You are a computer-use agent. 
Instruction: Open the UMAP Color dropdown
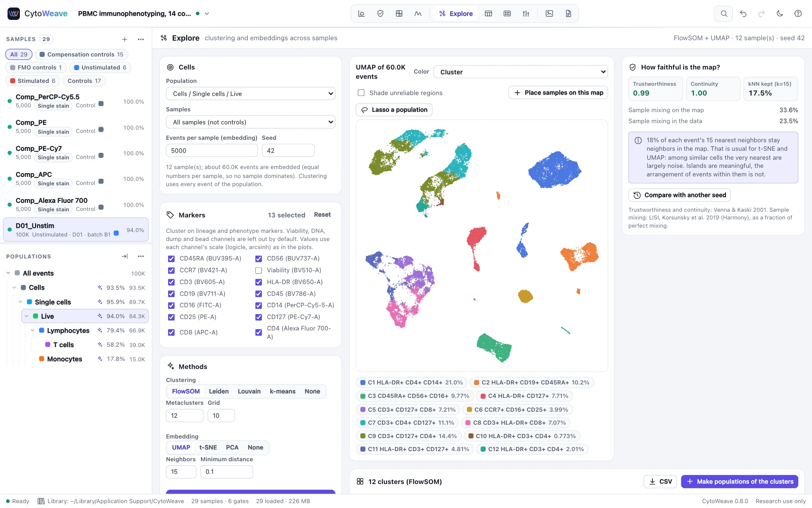520,72
